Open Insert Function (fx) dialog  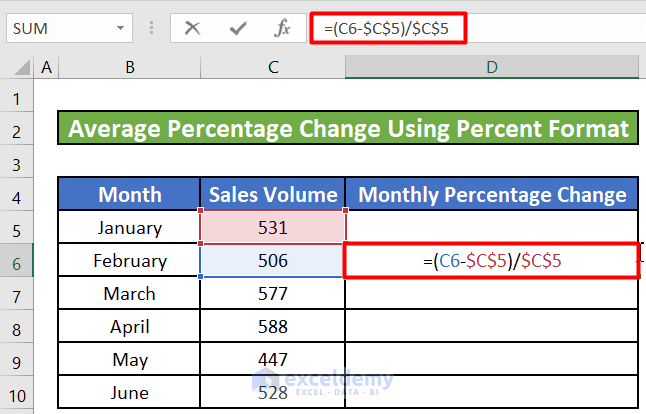coord(283,28)
